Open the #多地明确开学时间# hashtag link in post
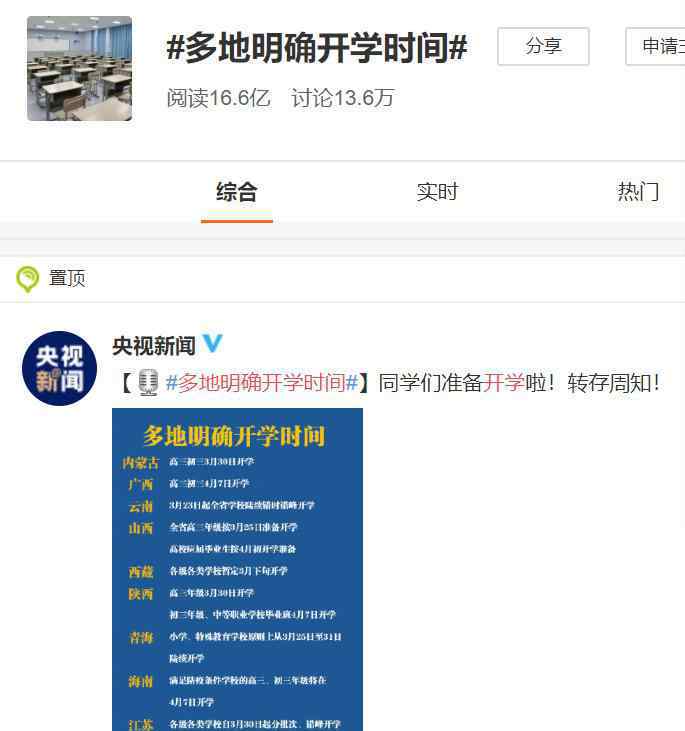685x731 pixels. (262, 383)
